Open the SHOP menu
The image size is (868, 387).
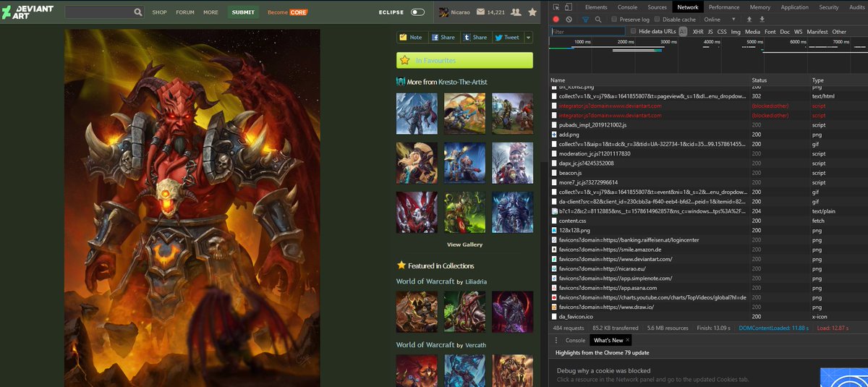pos(159,12)
